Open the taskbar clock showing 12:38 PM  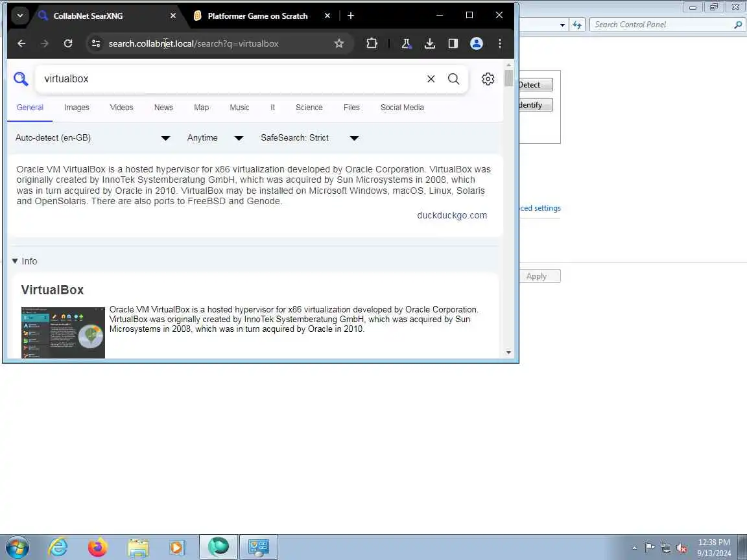tap(714, 547)
